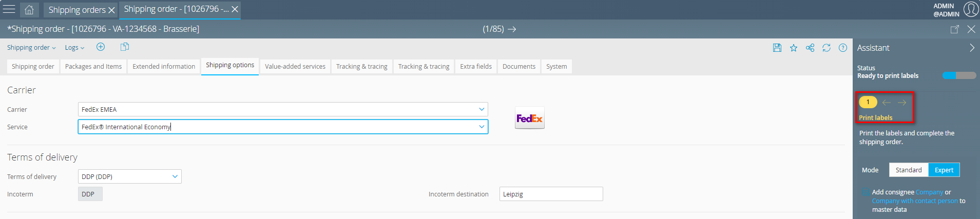
Task: Click the share icon
Action: click(810, 48)
